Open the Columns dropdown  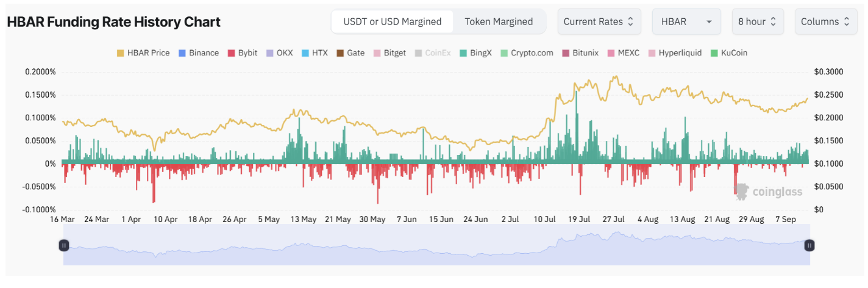click(x=825, y=21)
